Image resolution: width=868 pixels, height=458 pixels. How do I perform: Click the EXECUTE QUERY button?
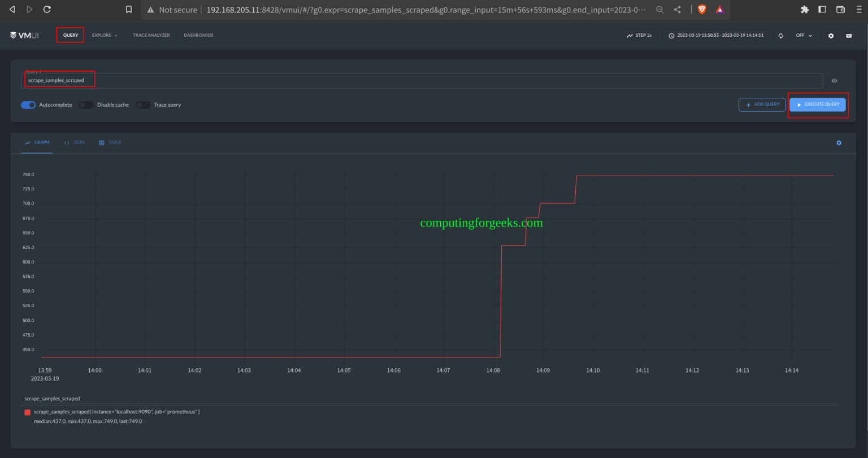tap(818, 104)
